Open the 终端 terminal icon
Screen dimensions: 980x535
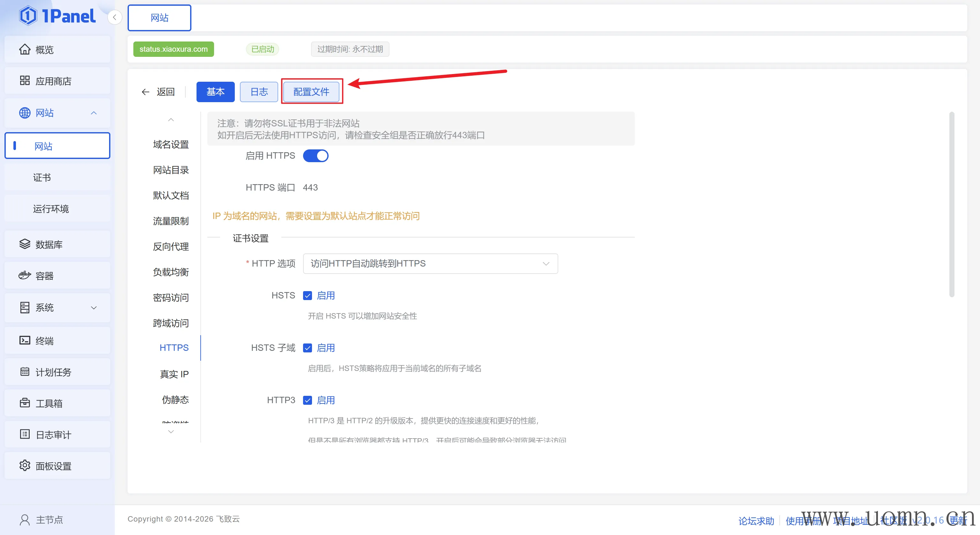(25, 340)
